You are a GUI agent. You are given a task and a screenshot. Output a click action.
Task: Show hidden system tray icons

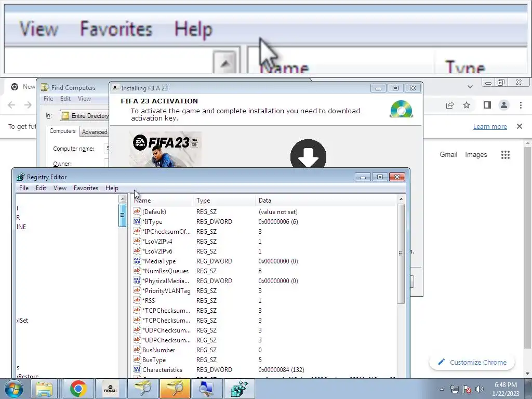pos(442,389)
